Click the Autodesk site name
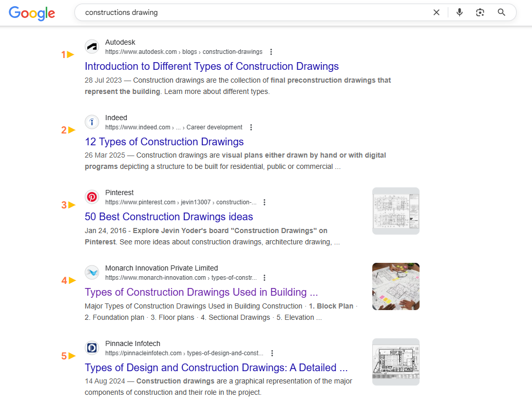The width and height of the screenshot is (532, 403). pyautogui.click(x=120, y=42)
